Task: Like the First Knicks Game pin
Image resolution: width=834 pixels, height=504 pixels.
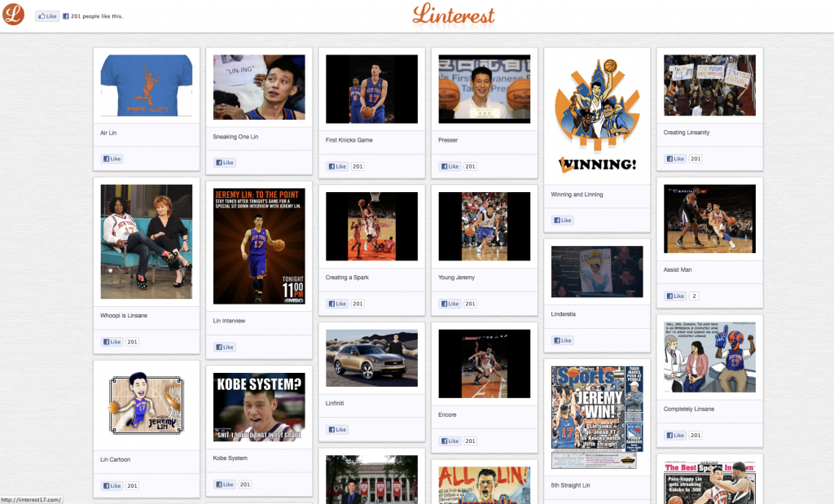Action: point(337,166)
